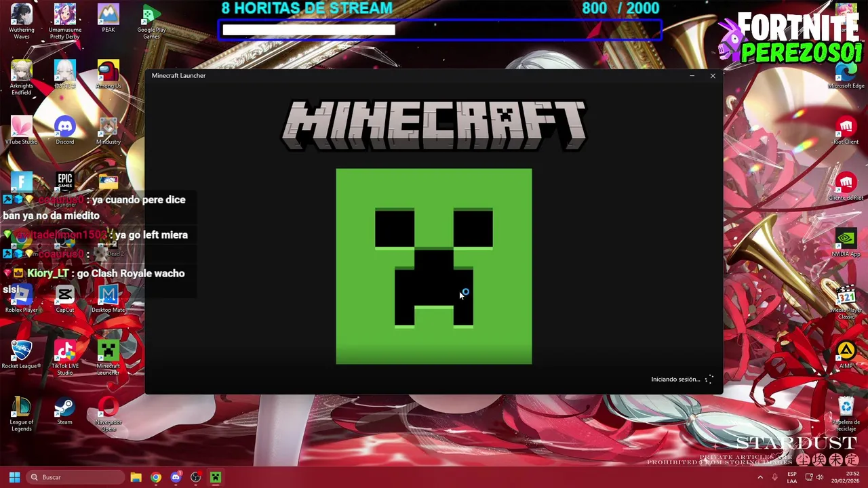Select the Discord desktop shortcut
This screenshot has width=868, height=488.
click(65, 130)
